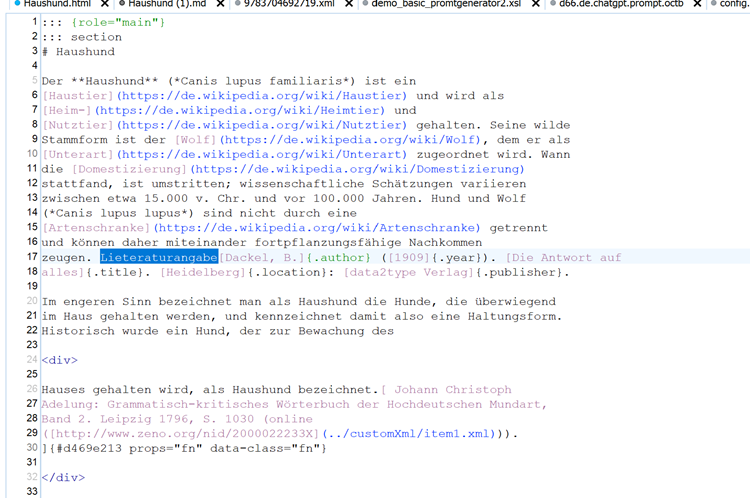Click the wikipedia.org/wiki/Heimtier URL
The height and width of the screenshot is (498, 750).
(240, 111)
